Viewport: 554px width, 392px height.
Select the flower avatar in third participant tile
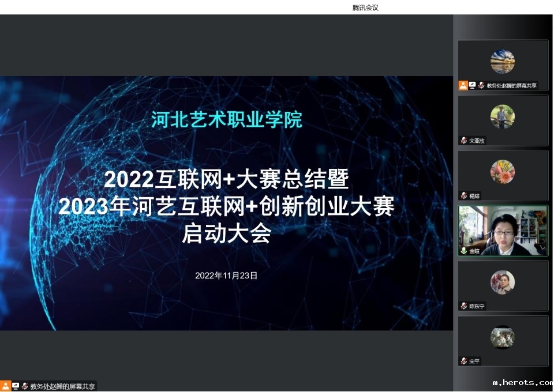[502, 172]
